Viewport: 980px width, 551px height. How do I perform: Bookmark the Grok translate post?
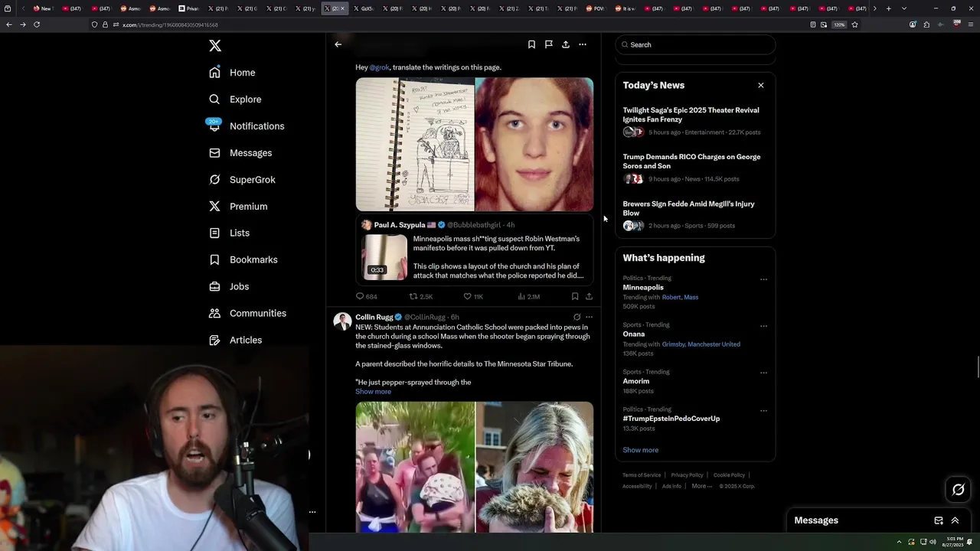coord(574,296)
